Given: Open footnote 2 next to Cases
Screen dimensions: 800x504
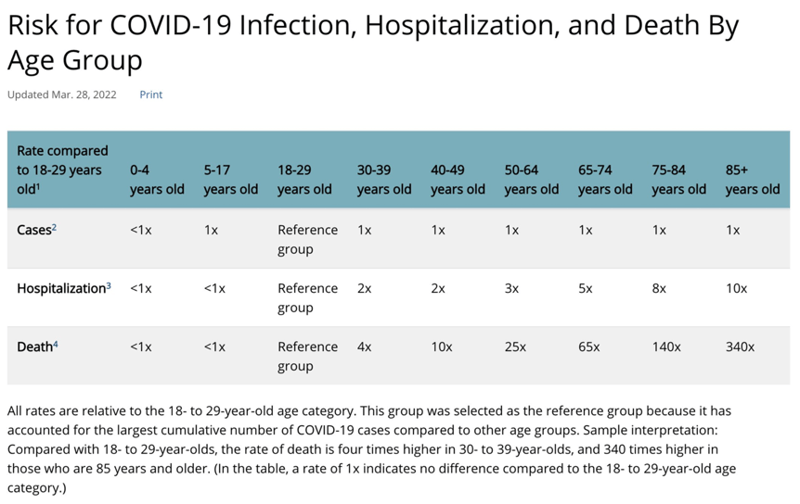Looking at the screenshot, I should click(54, 227).
